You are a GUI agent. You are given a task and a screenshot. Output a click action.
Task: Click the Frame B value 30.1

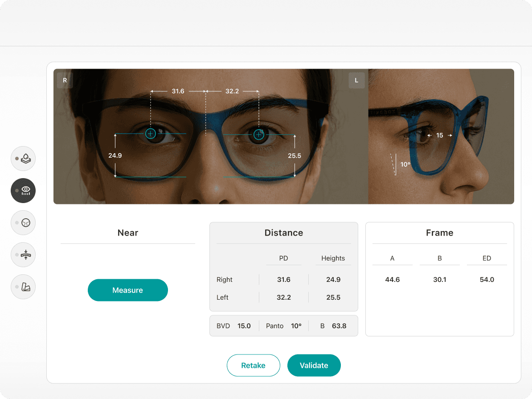click(440, 280)
